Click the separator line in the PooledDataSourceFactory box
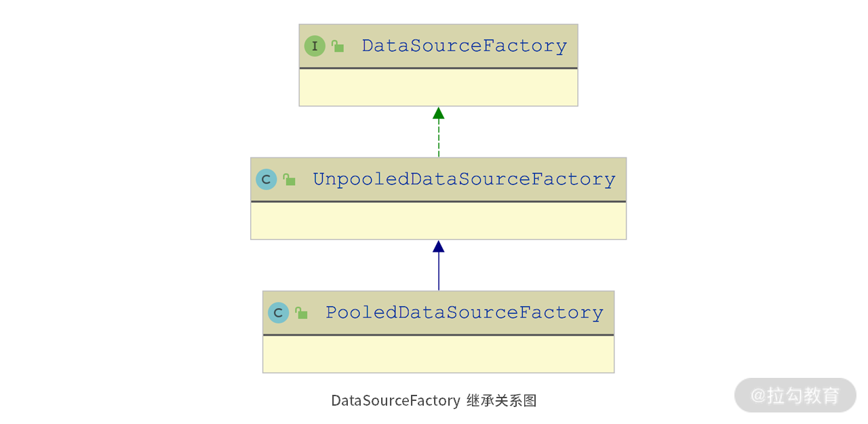This screenshot has height=424, width=868. point(438,334)
